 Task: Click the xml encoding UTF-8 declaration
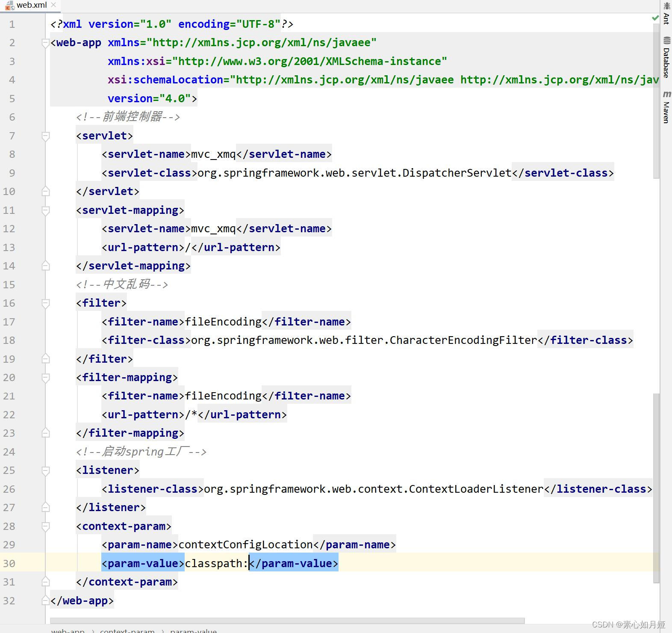point(230,24)
